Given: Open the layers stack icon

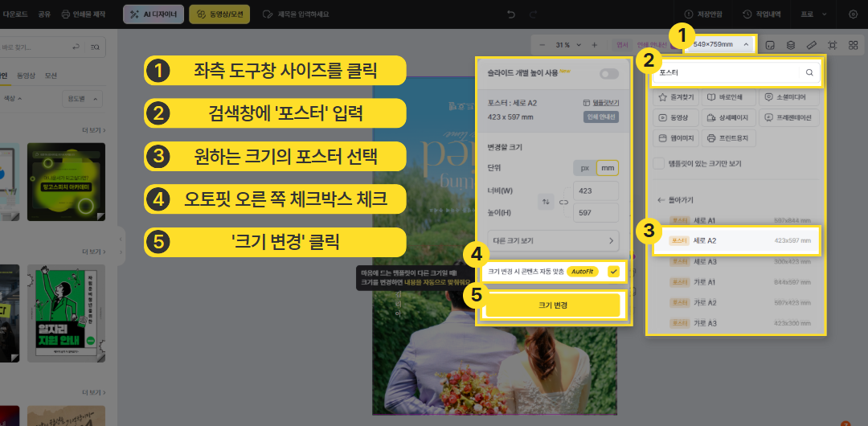Looking at the screenshot, I should pyautogui.click(x=791, y=45).
